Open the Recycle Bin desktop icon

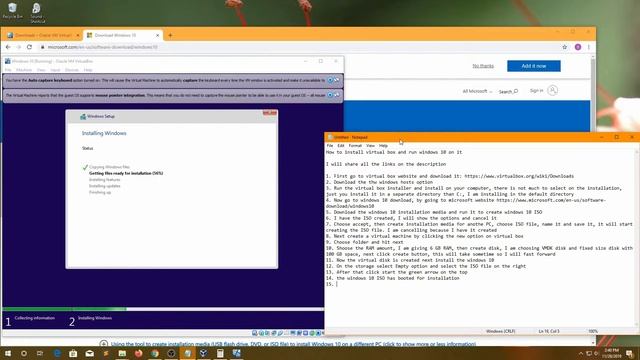click(13, 11)
